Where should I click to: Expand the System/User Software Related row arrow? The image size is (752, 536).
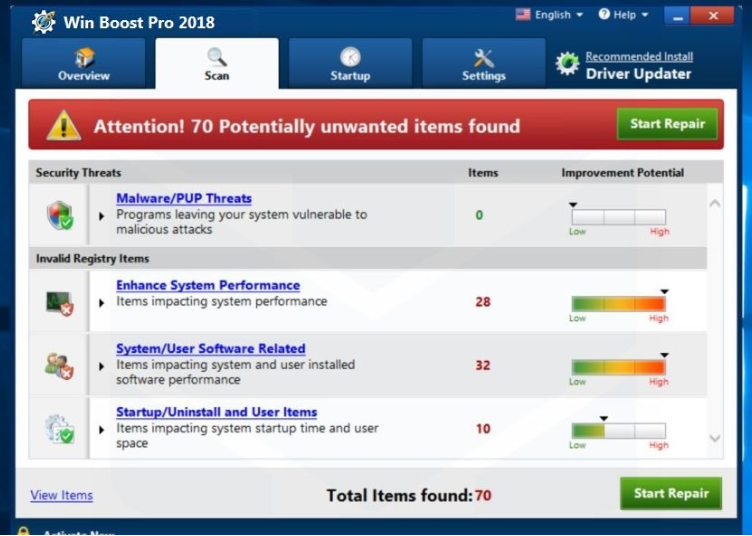coord(101,367)
